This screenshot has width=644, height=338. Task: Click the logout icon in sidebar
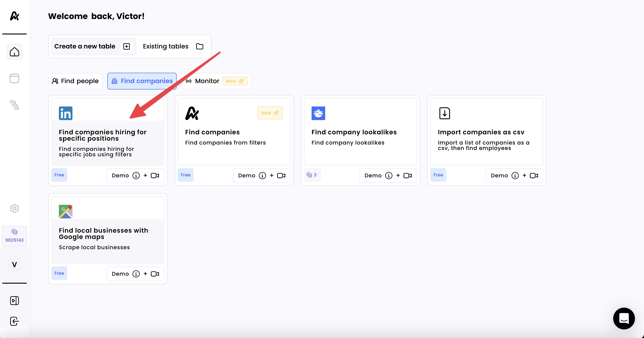coord(14,321)
